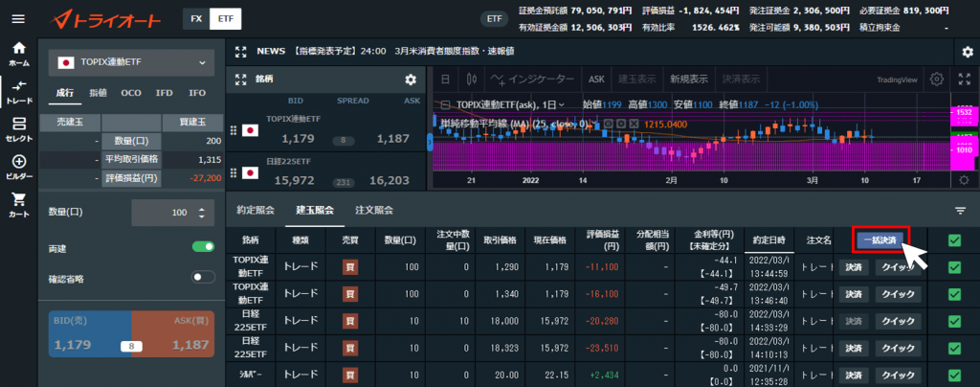Switch to 注文照会 tab
This screenshot has width=980, height=387.
click(374, 211)
